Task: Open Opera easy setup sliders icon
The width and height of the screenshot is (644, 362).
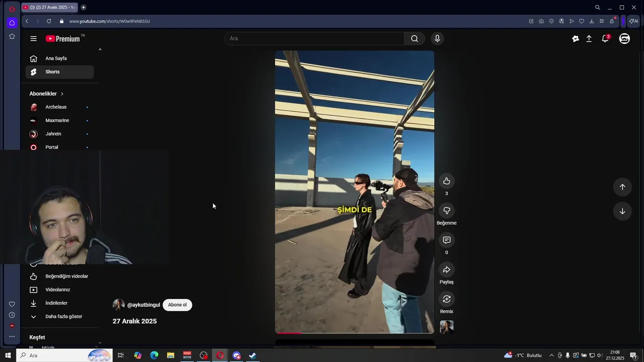Action: pyautogui.click(x=602, y=21)
